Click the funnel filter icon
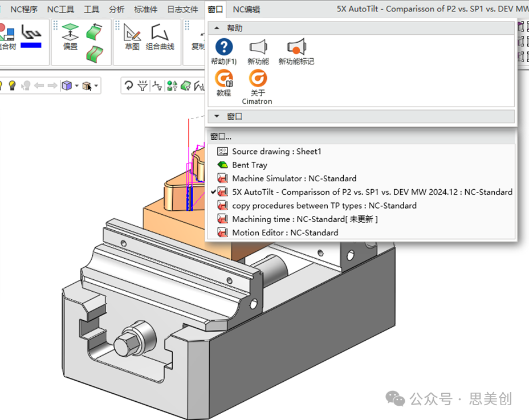This screenshot has width=529, height=420. click(x=143, y=85)
